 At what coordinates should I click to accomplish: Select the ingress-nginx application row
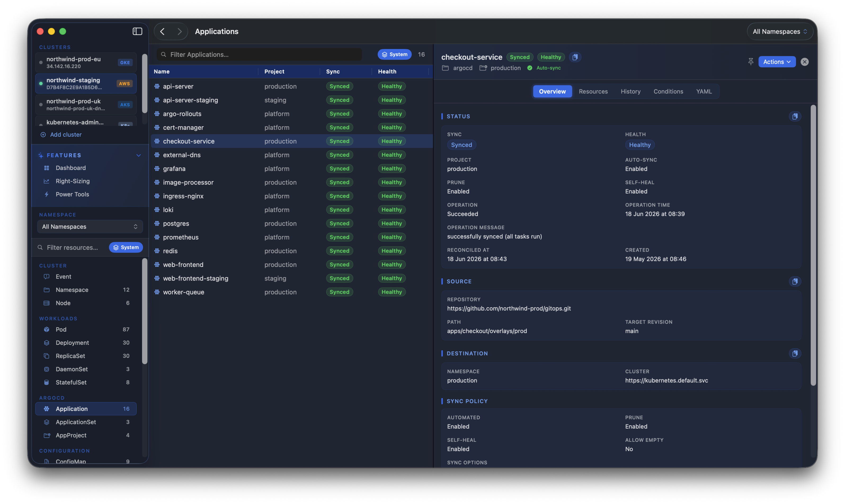[x=292, y=196]
